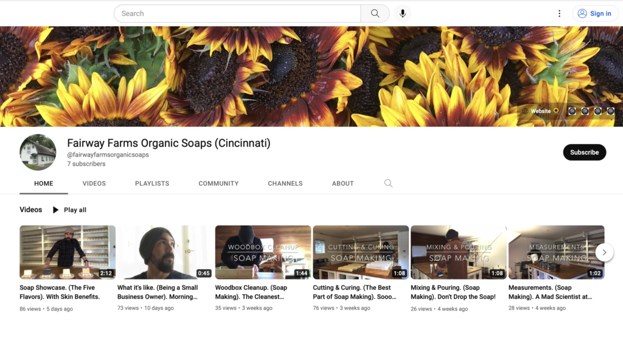Click the 'Videos' section heading

point(30,210)
